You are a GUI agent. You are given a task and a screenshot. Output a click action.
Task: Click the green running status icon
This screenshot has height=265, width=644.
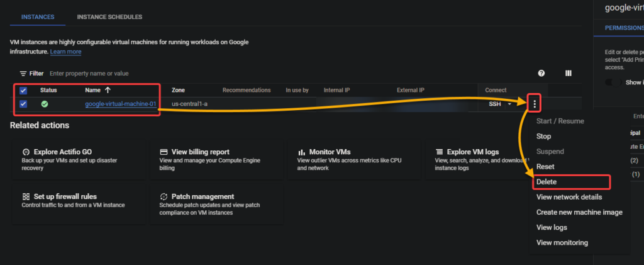(45, 104)
